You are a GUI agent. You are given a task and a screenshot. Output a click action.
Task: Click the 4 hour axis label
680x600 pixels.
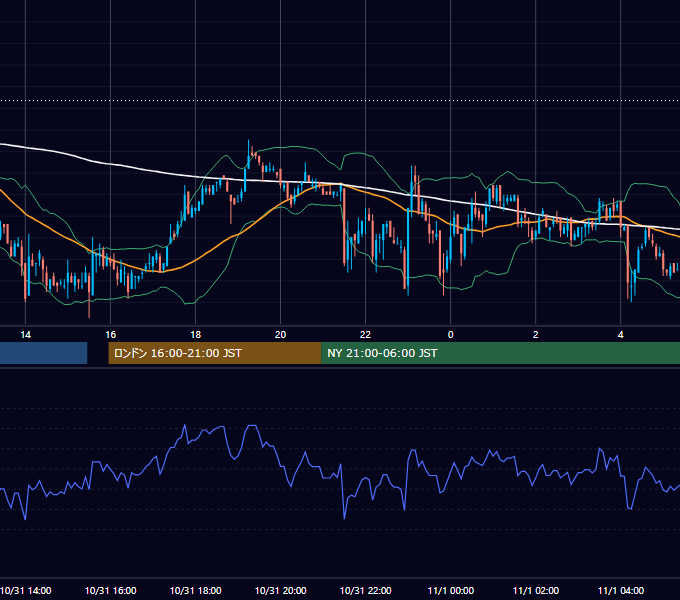tap(621, 335)
